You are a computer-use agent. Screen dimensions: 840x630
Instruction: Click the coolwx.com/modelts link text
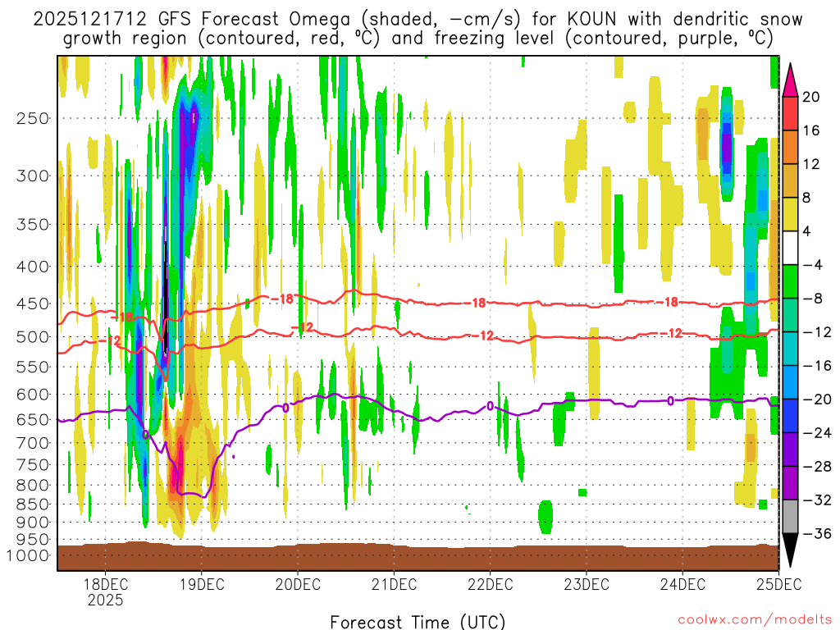(755, 620)
